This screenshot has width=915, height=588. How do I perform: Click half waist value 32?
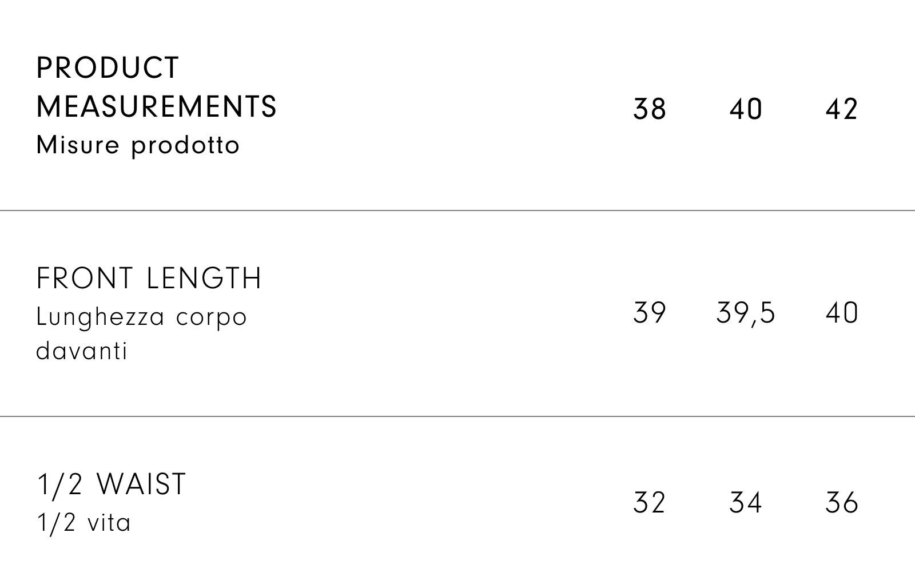[650, 503]
